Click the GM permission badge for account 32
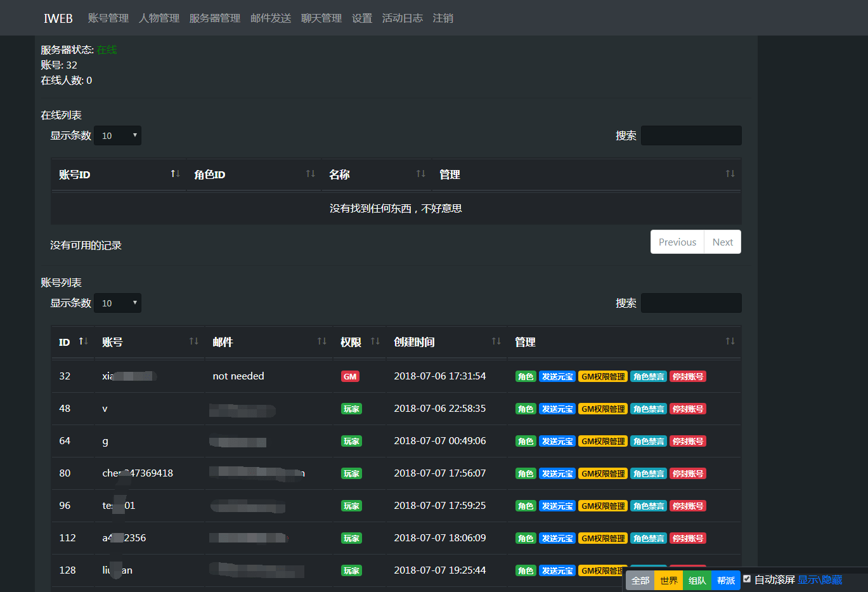The height and width of the screenshot is (592, 868). point(349,376)
